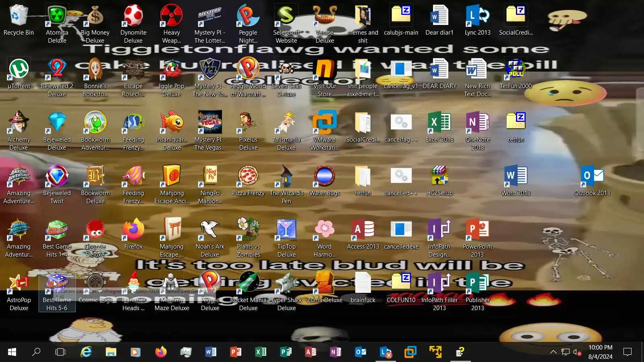Launch the Atomica Deluxe shortcut

(57, 24)
